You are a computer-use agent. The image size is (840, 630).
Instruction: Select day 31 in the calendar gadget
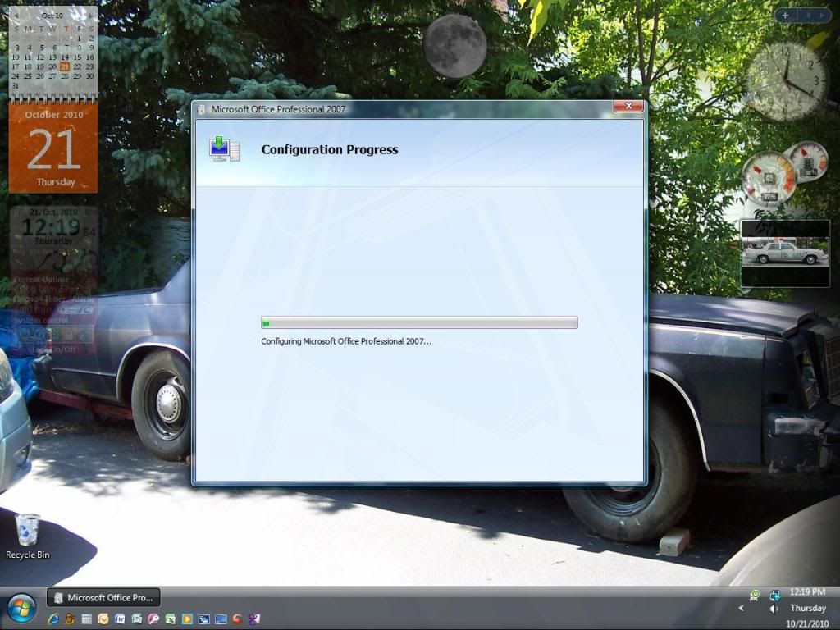coord(15,85)
